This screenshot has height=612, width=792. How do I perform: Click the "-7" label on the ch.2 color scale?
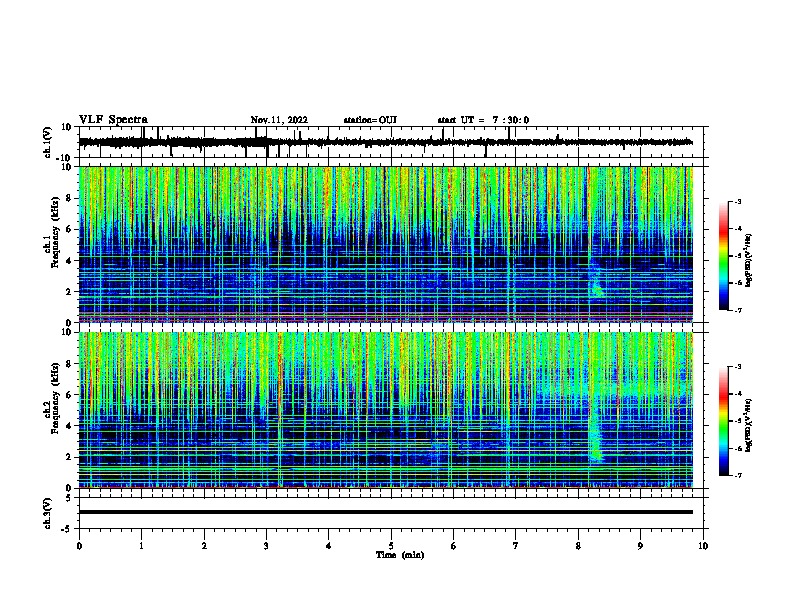coord(737,475)
